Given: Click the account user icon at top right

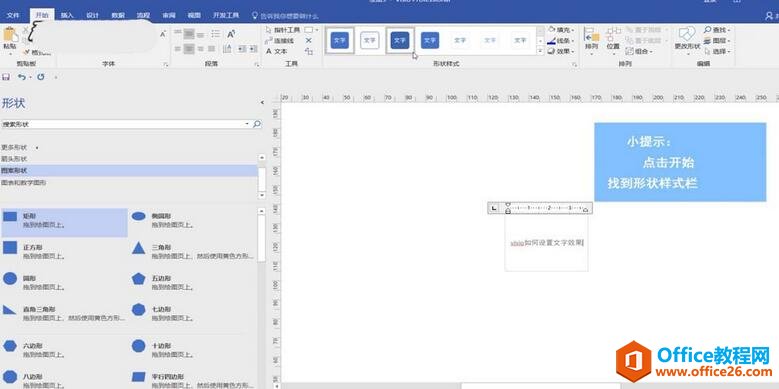Looking at the screenshot, I should (770, 15).
